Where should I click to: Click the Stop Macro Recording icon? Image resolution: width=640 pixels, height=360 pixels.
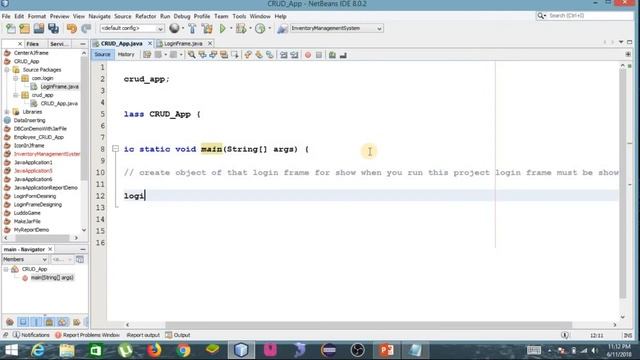pos(319,55)
